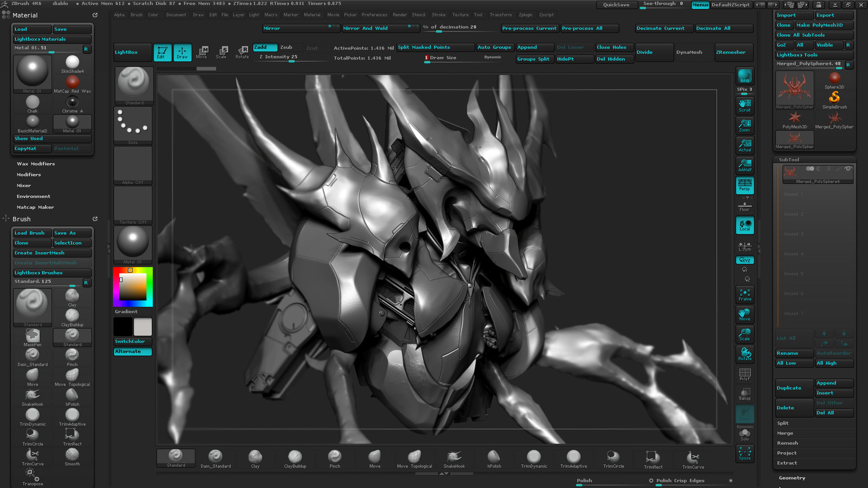Toggle XYZ rotation mode
Image resolution: width=868 pixels, height=488 pixels.
tap(745, 260)
